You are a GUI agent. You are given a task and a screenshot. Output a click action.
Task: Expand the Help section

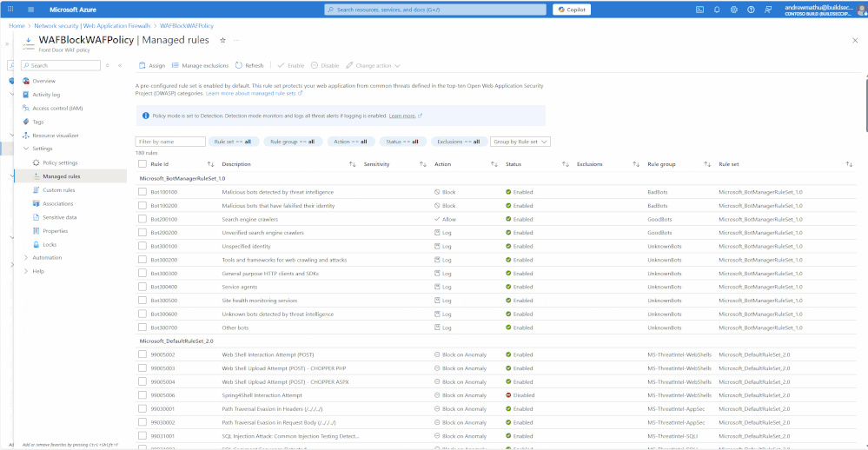tap(26, 271)
